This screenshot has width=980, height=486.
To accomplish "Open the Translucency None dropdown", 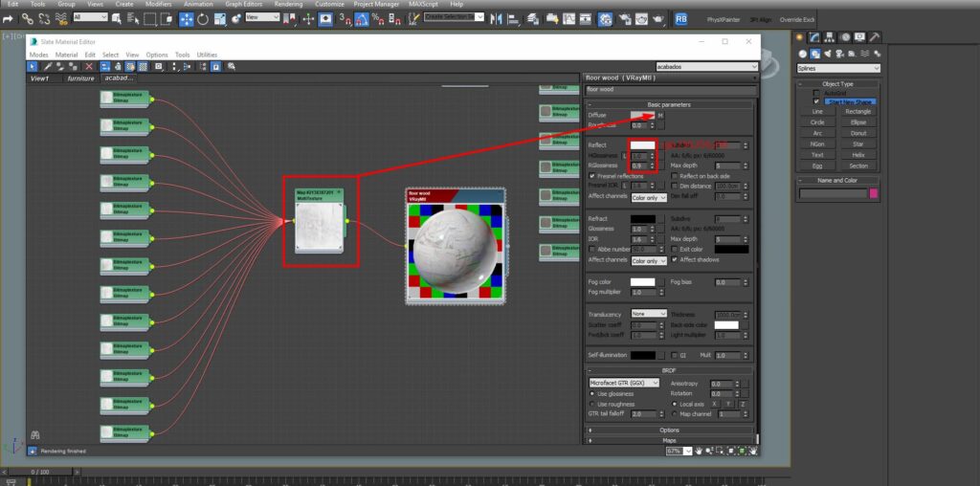I will [649, 314].
